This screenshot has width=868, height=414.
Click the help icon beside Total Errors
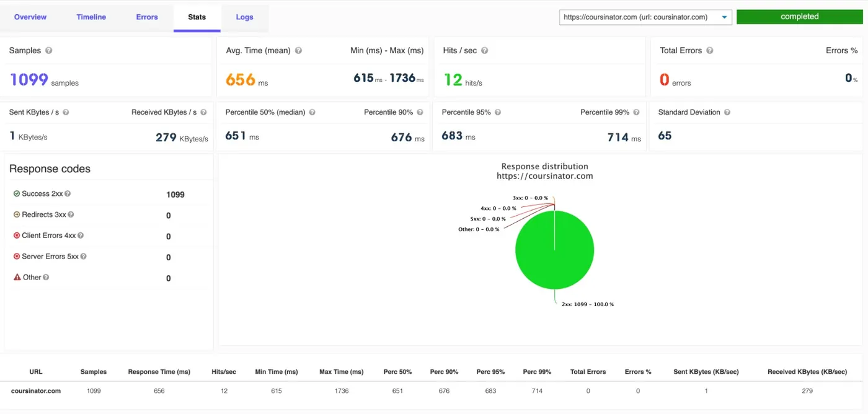(x=710, y=51)
